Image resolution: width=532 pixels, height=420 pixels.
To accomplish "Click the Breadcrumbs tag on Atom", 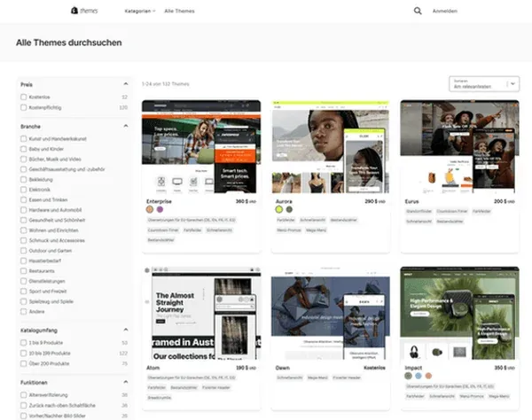I will coord(159,398).
